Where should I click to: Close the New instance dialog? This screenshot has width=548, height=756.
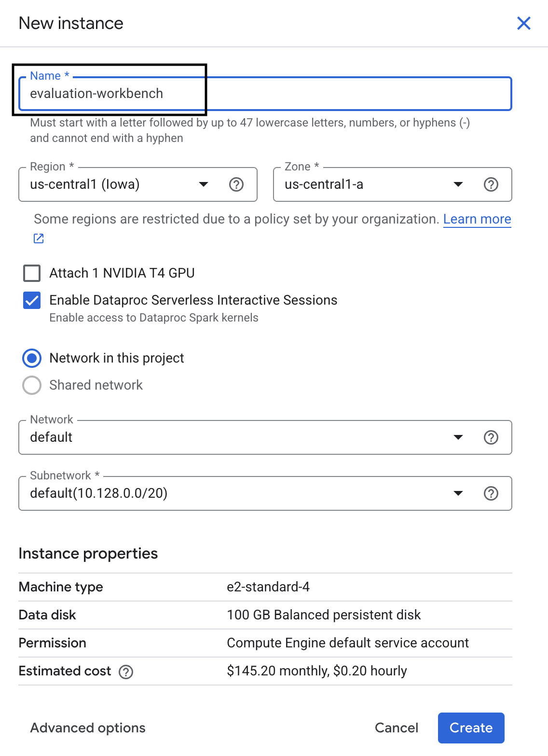tap(523, 23)
